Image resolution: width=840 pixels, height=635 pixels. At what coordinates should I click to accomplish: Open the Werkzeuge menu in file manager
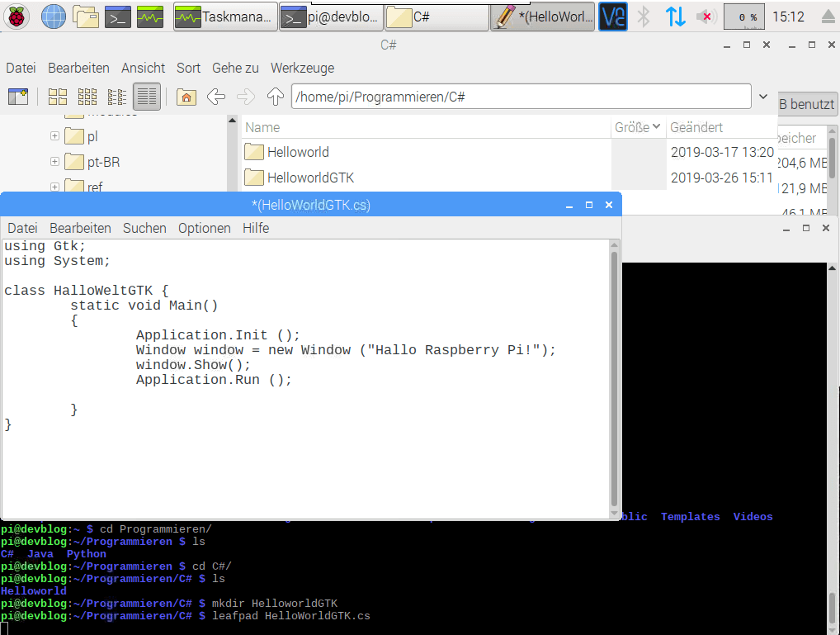(302, 68)
